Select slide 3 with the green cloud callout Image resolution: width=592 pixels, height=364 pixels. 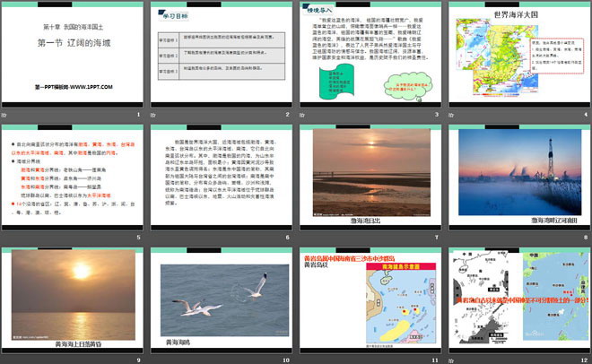tap(370, 55)
